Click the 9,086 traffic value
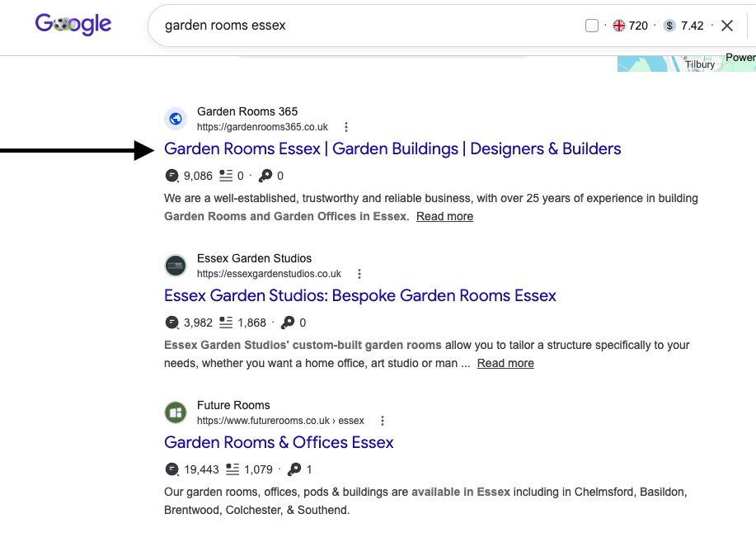The width and height of the screenshot is (756, 542). click(198, 176)
